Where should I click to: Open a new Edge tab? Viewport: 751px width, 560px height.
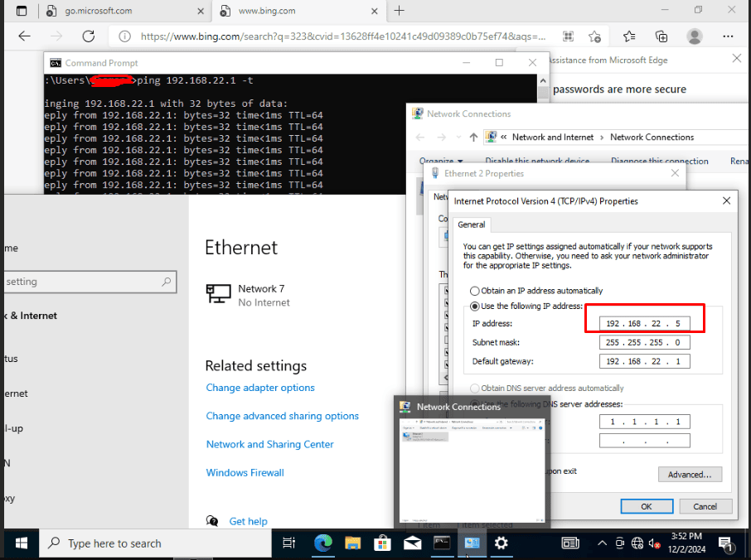tap(399, 11)
